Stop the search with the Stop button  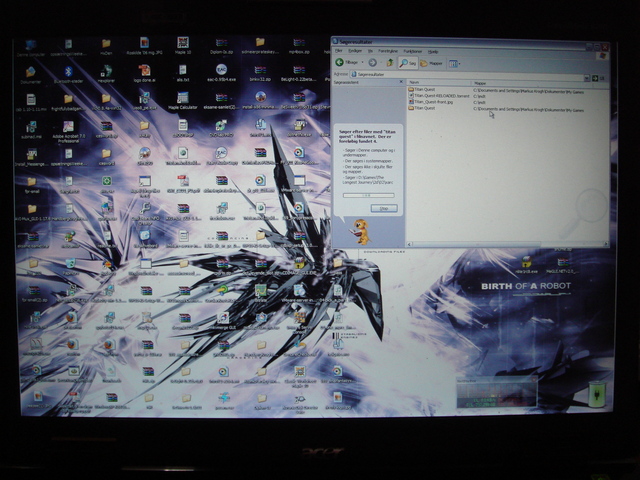pyautogui.click(x=384, y=209)
